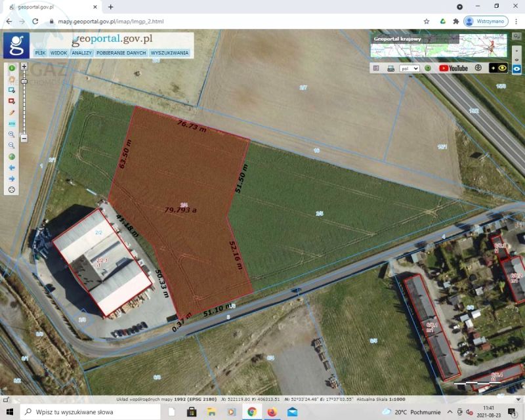This screenshot has width=525, height=420.
Task: Open the PLIK menu
Action: click(x=40, y=52)
